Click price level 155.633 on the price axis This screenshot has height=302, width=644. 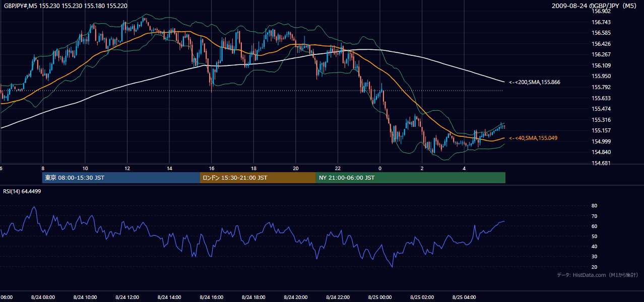(x=601, y=98)
